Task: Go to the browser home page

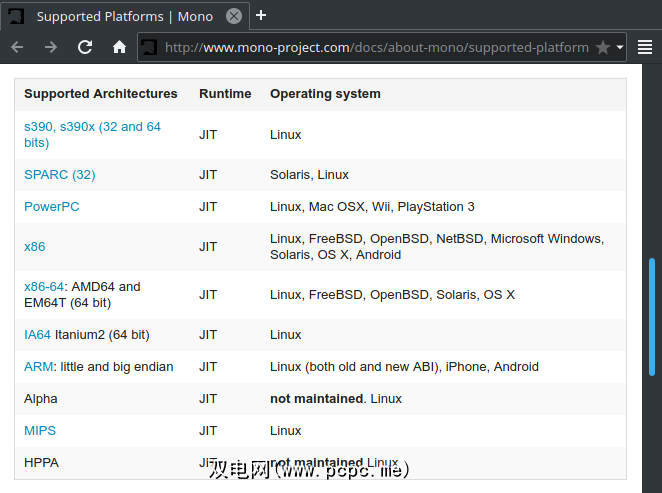Action: coord(119,47)
